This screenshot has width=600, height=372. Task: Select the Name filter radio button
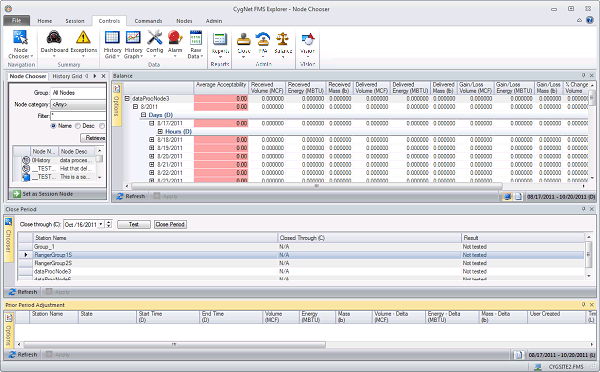pyautogui.click(x=53, y=126)
